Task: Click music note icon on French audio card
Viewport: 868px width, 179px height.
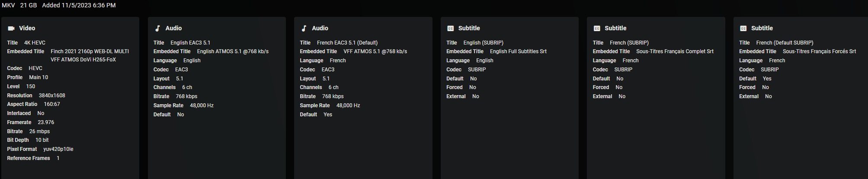Action: (304, 28)
